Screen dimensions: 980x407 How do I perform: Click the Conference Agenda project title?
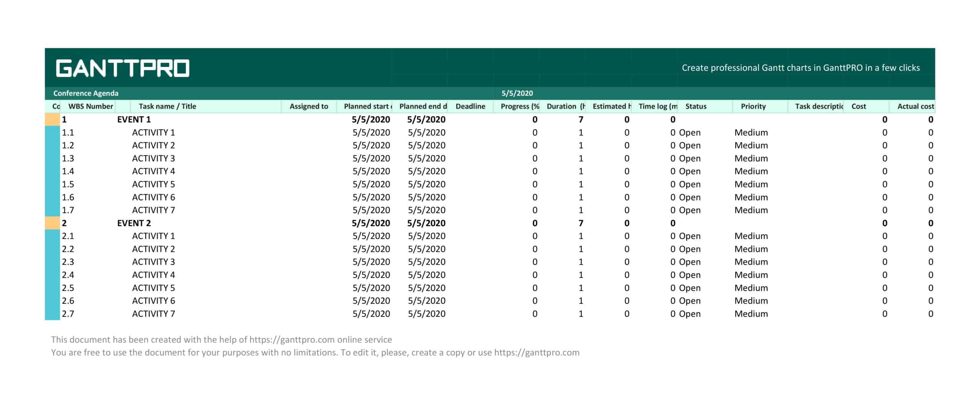[86, 93]
